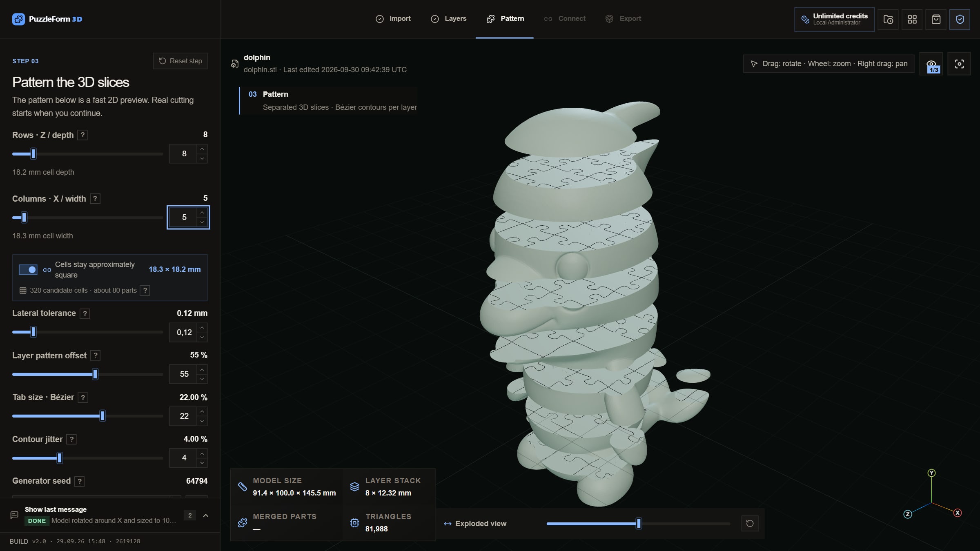Click the shield check admin icon
This screenshot has width=980, height=551.
pyautogui.click(x=960, y=19)
